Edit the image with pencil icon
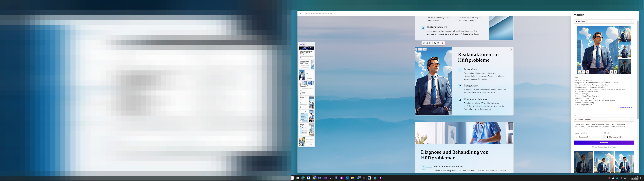Viewport: 644px width, 181px height. coord(438,43)
